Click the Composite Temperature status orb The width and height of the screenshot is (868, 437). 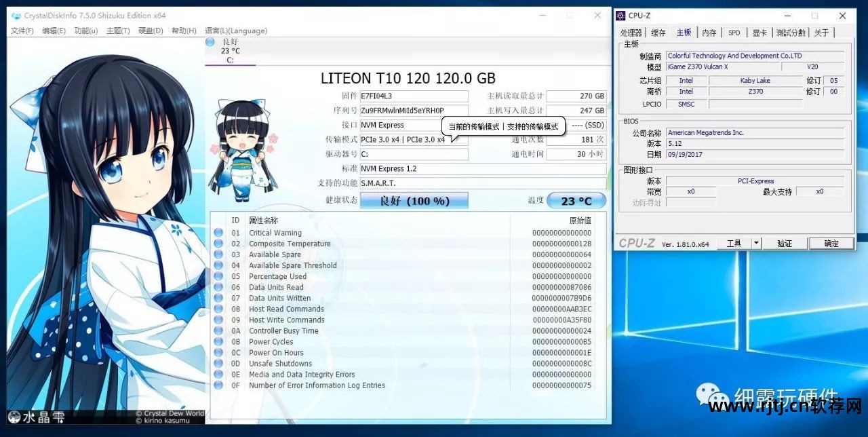(218, 244)
